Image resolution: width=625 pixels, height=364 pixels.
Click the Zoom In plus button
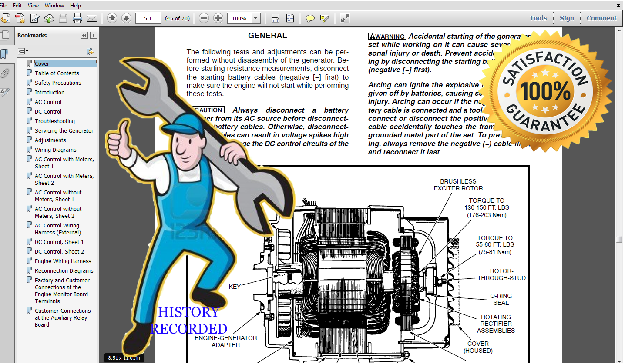(218, 18)
